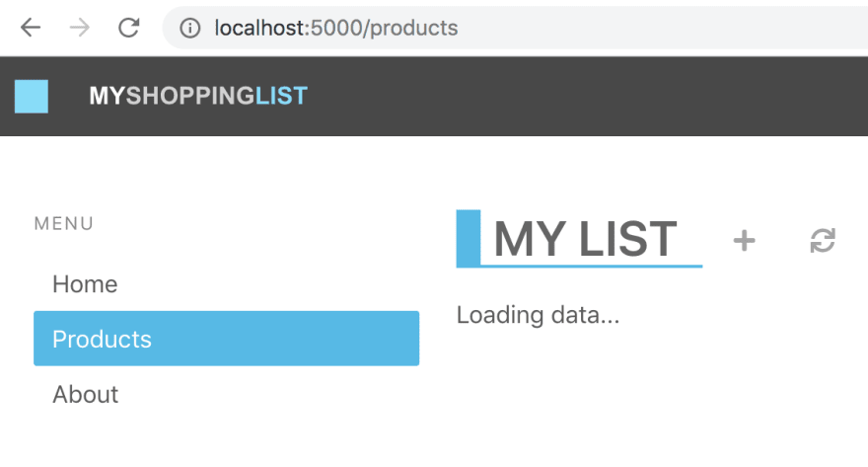
Task: Open the About menu item
Action: tap(85, 394)
